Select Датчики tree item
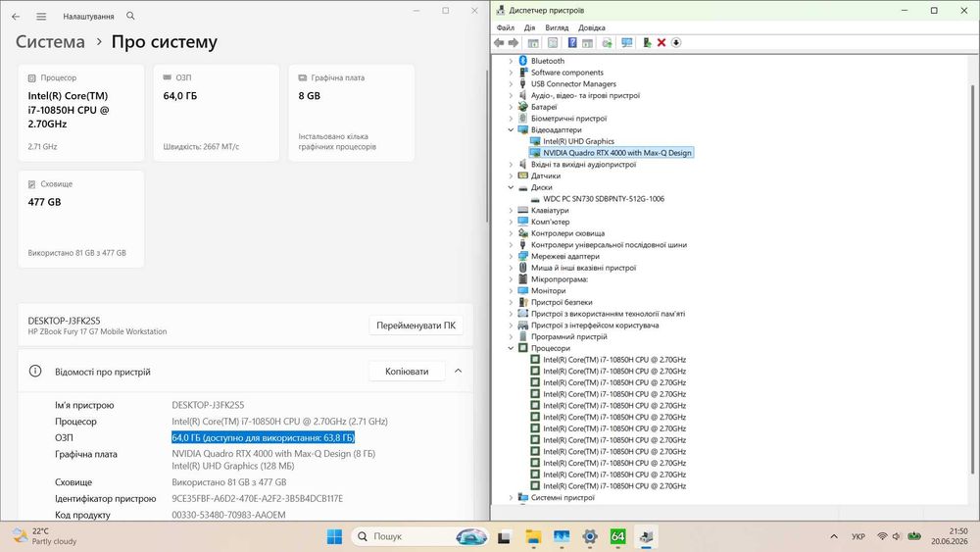 click(x=546, y=176)
